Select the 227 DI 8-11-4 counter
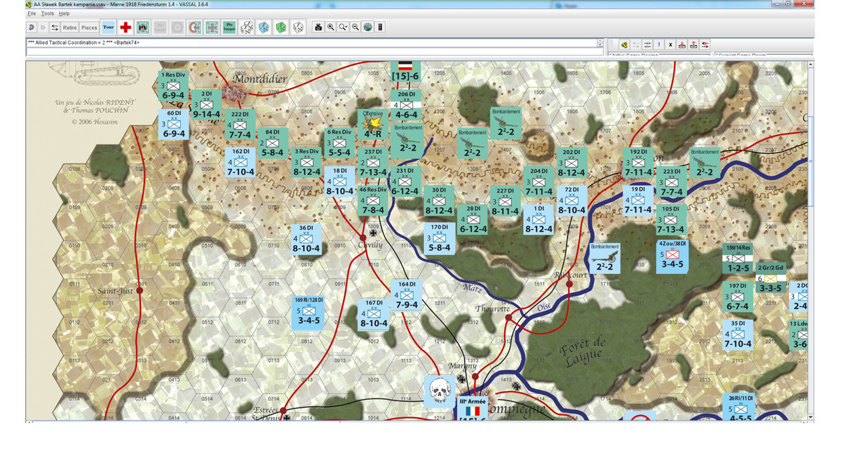The width and height of the screenshot is (868, 470). coord(505,201)
